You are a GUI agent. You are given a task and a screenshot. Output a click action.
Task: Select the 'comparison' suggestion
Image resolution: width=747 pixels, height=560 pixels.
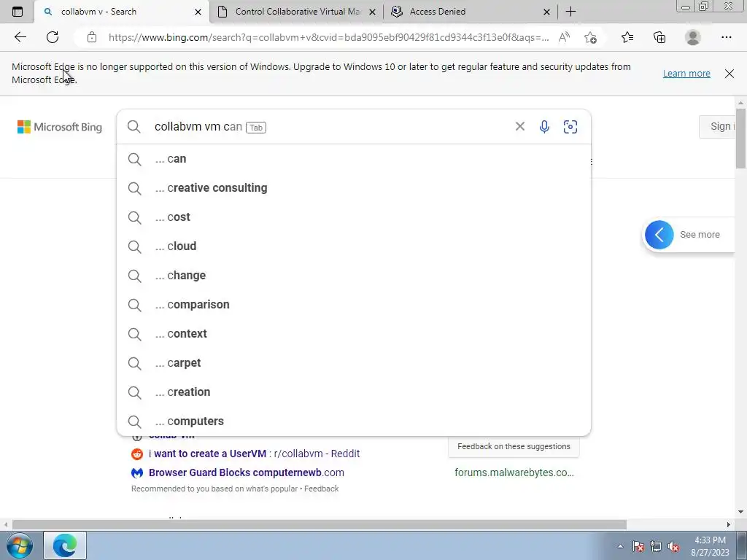(x=354, y=304)
